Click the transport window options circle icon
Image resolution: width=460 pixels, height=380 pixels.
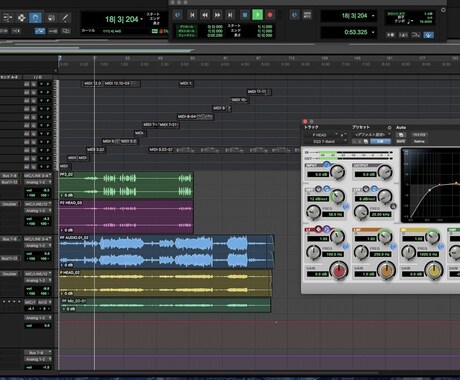443,10
